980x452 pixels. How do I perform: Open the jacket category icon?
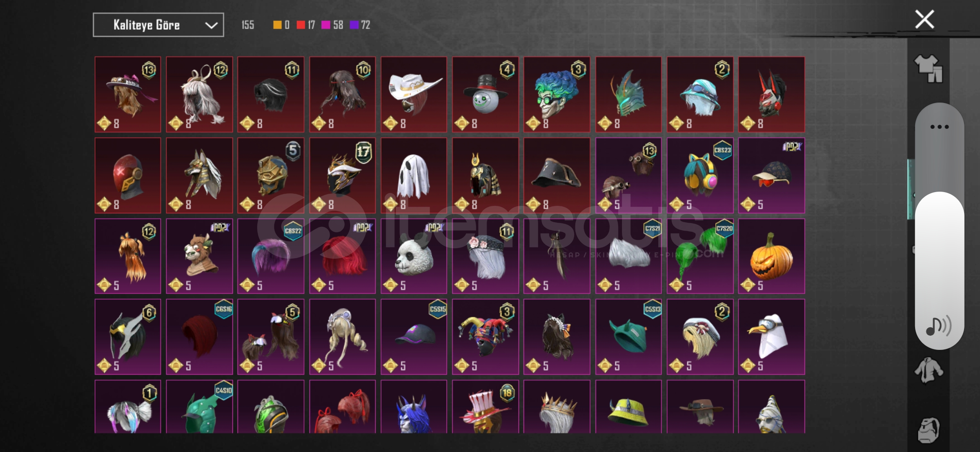929,370
